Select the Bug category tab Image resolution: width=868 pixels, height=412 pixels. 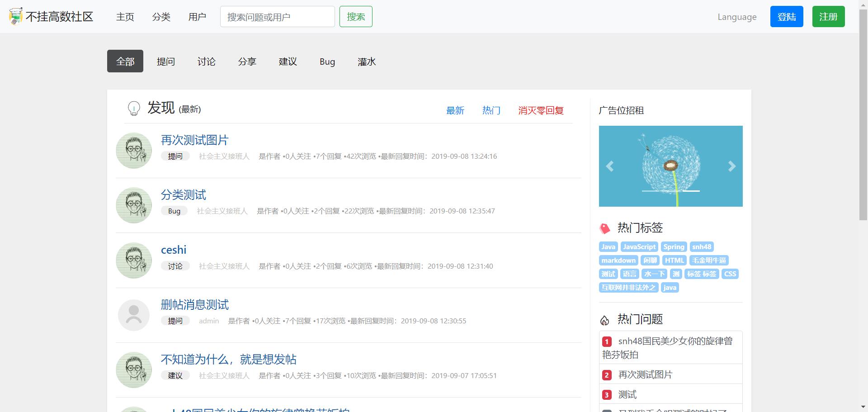click(327, 62)
